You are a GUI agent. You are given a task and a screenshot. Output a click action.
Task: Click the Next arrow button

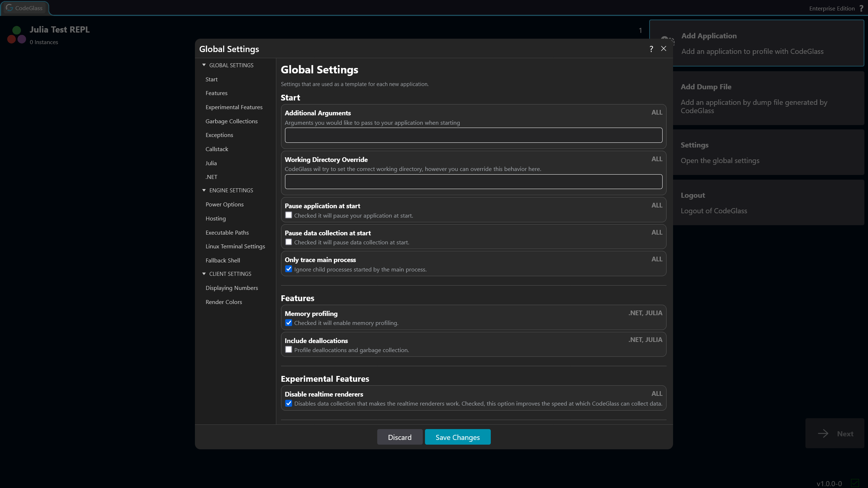pyautogui.click(x=835, y=433)
